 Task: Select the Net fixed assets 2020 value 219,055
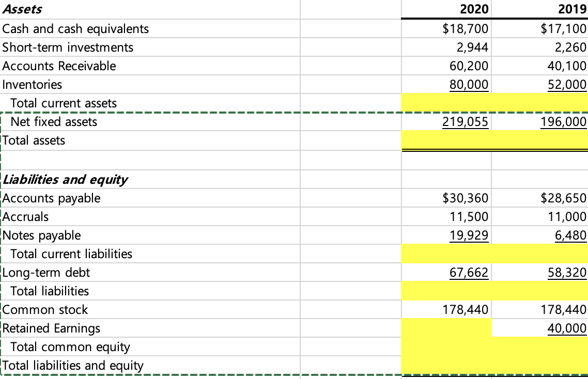pyautogui.click(x=465, y=121)
